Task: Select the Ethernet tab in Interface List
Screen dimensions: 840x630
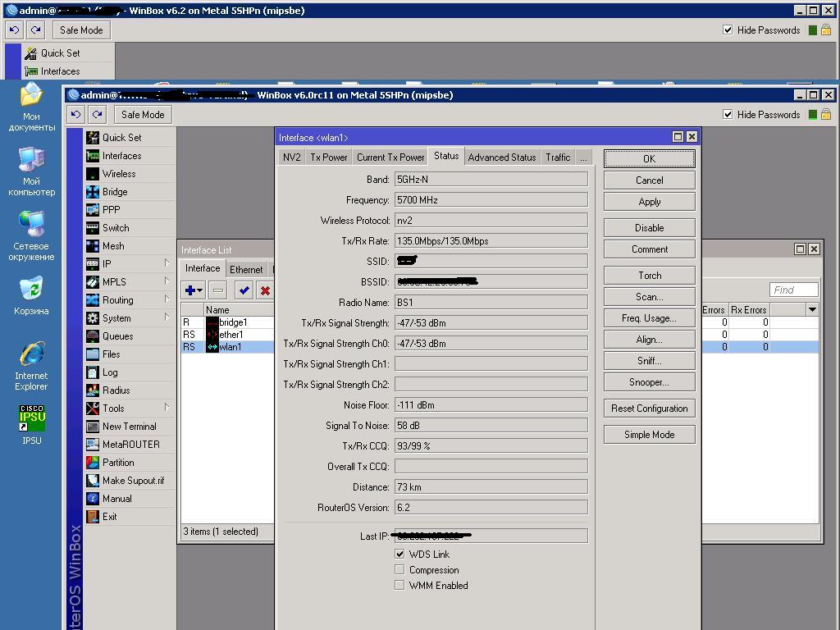Action: 246,269
